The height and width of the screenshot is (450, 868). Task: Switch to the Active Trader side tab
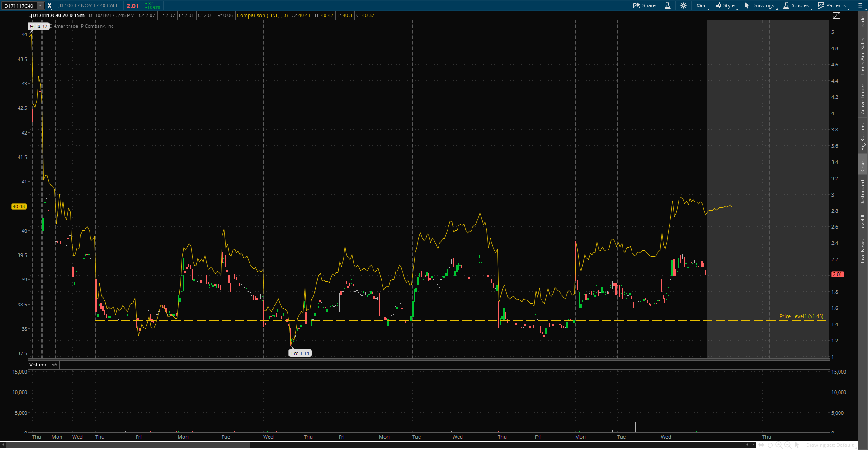point(863,99)
